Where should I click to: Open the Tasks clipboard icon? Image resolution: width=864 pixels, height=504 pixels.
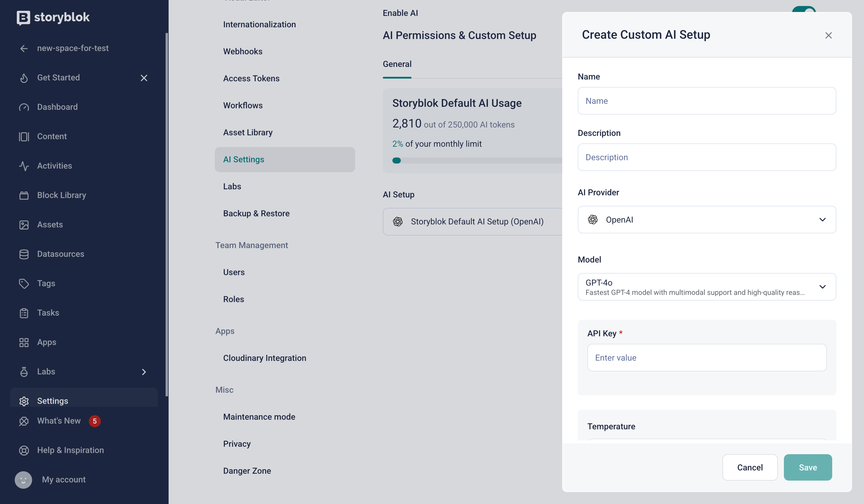[x=24, y=313]
